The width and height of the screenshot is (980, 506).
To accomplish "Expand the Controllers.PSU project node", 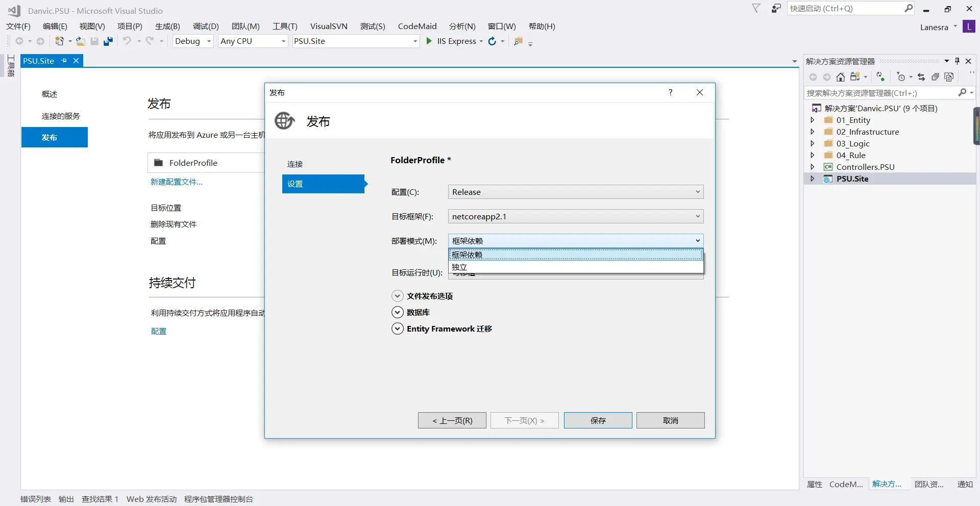I will (x=813, y=167).
